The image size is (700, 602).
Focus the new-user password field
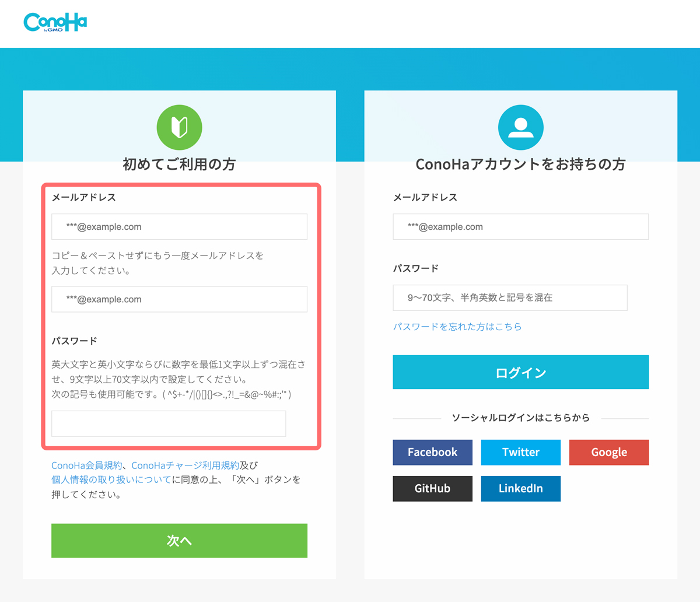tap(169, 423)
